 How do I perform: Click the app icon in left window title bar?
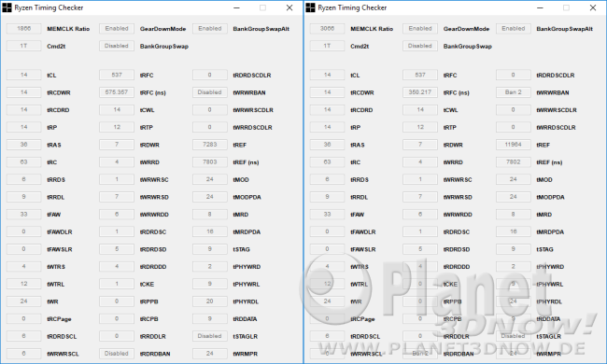[7, 7]
